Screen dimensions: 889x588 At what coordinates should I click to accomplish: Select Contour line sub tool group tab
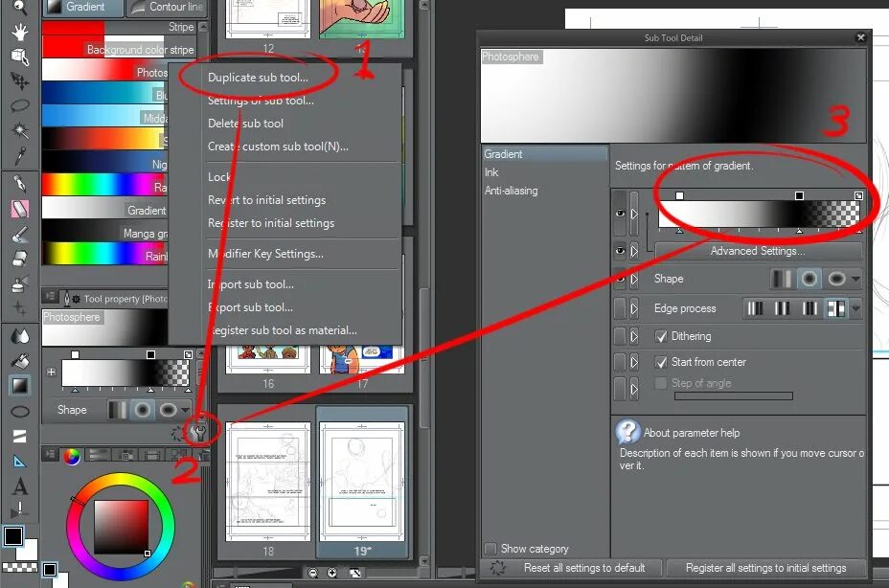click(x=167, y=8)
